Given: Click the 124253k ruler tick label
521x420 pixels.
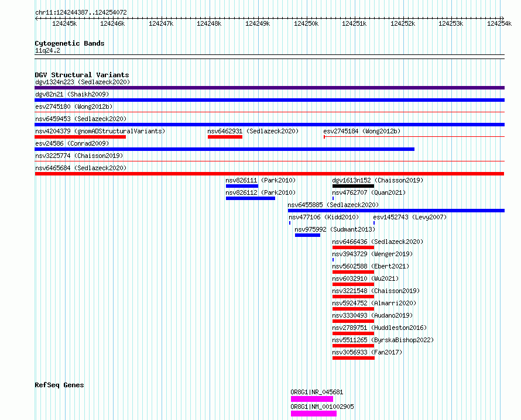Looking at the screenshot, I should (451, 23).
